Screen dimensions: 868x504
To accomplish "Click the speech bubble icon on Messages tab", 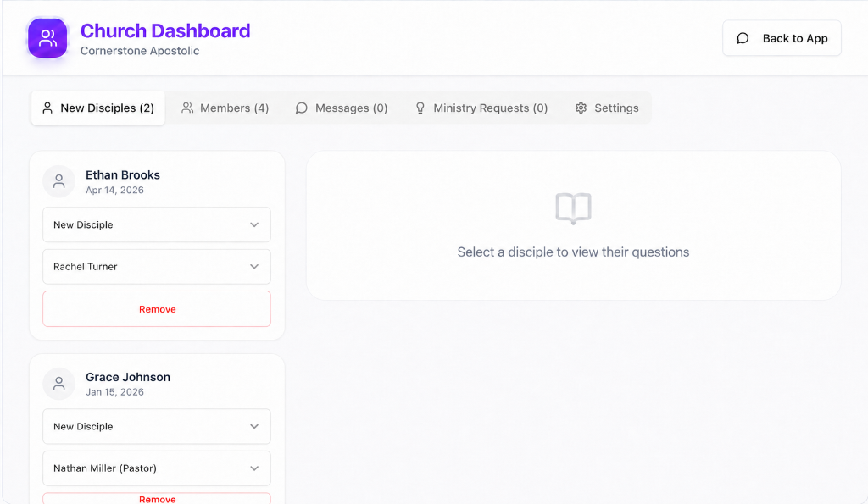I will (x=301, y=108).
